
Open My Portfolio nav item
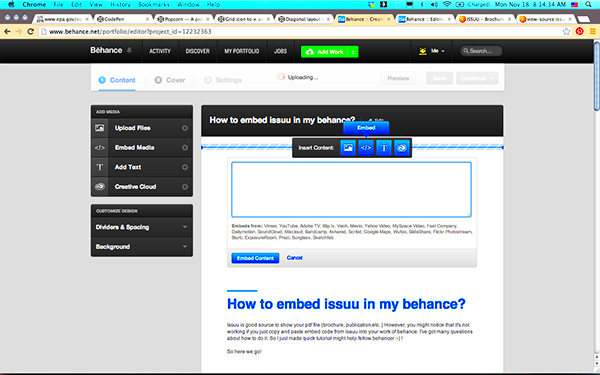(241, 51)
